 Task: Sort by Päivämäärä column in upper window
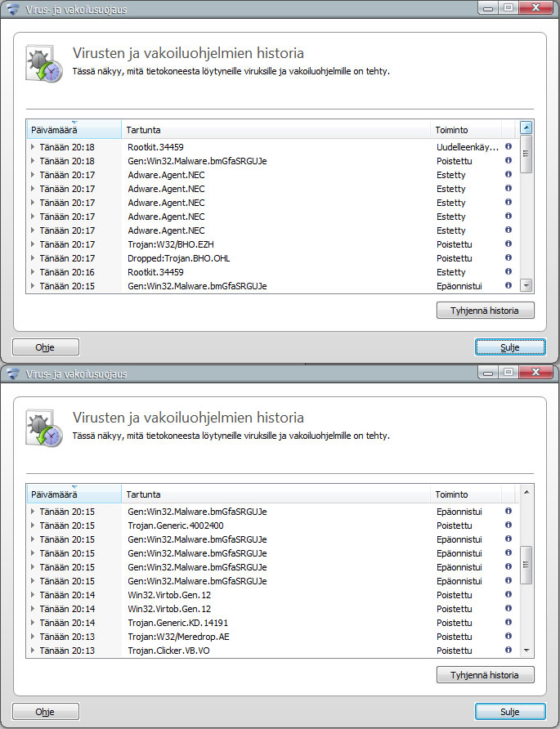(x=74, y=130)
